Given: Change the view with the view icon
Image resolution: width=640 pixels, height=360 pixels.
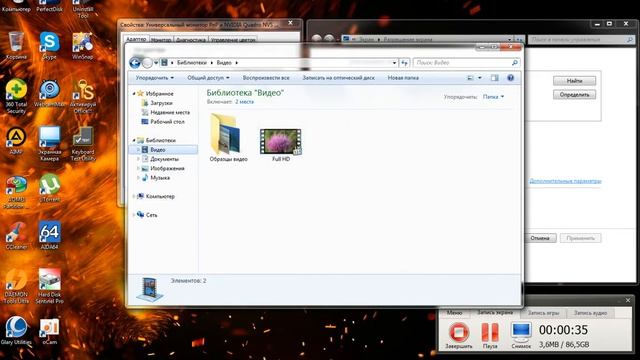Looking at the screenshot, I should coord(470,78).
